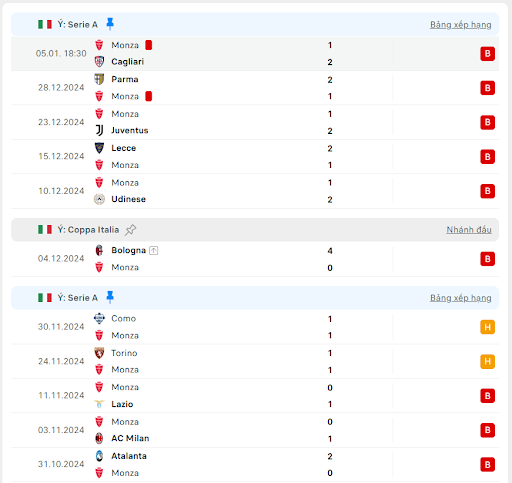The height and width of the screenshot is (483, 512).
Task: Click the Juventus logo
Action: click(99, 130)
